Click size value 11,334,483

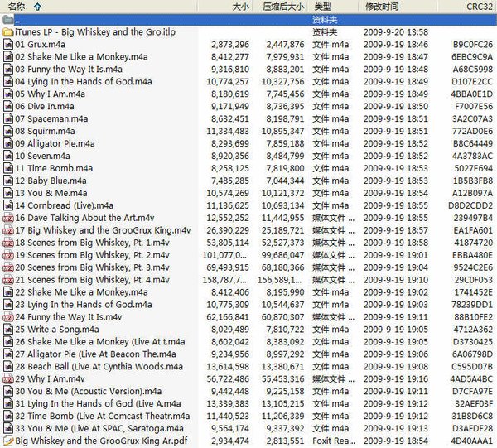point(228,131)
